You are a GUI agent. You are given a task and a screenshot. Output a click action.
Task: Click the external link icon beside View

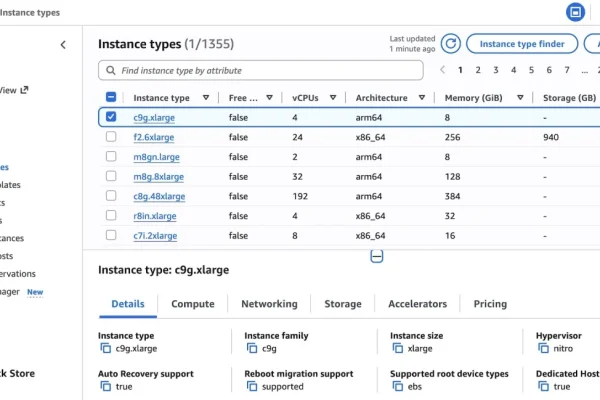[x=24, y=90]
